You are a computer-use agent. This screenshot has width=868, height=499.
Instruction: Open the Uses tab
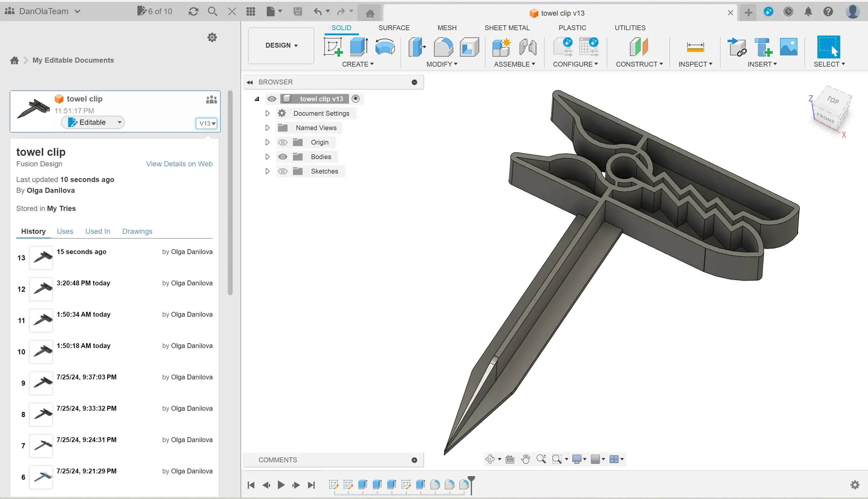coord(65,231)
